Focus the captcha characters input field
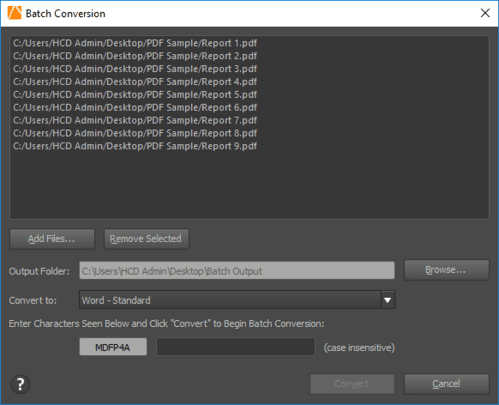This screenshot has width=499, height=405. (236, 347)
